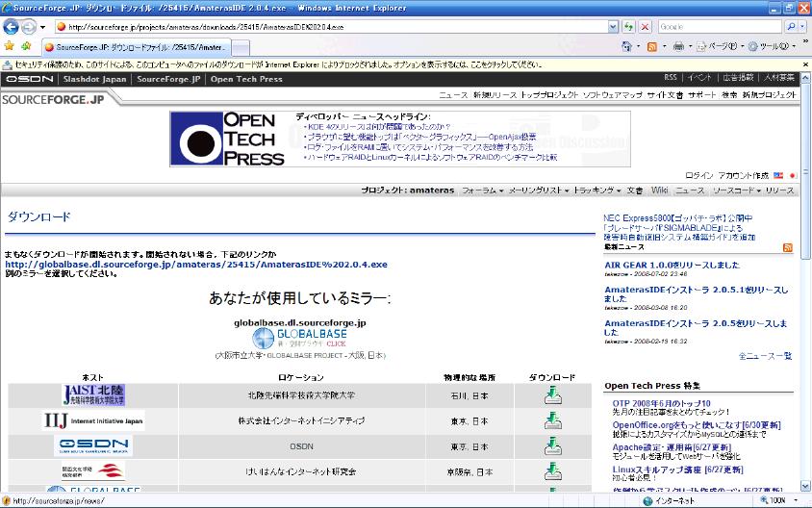This screenshot has height=508, width=812.
Task: Click the インターネット security zone indicator
Action: [x=669, y=500]
